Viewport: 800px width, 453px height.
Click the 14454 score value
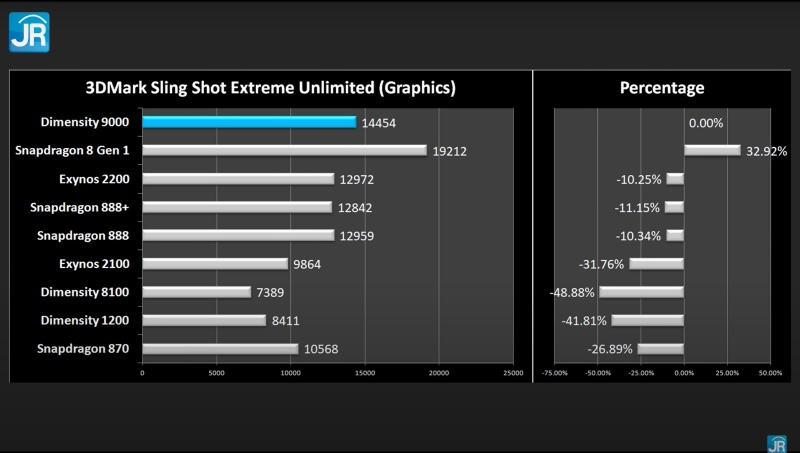(378, 123)
